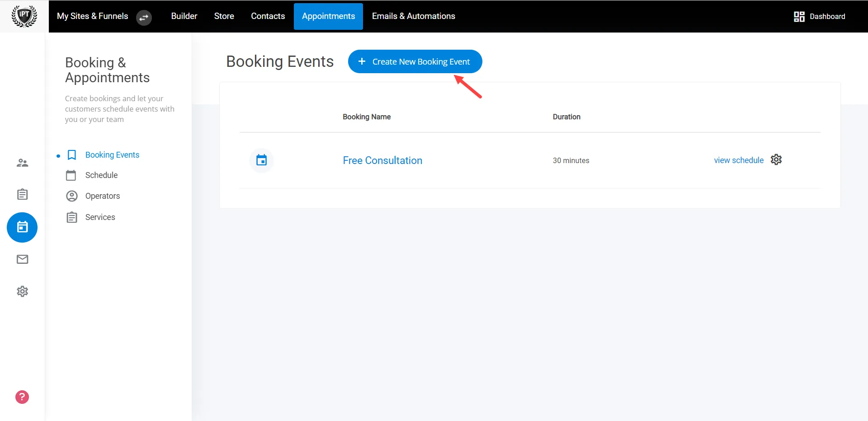Click the Booking Name column header
Viewport: 868px width, 421px height.
pos(367,117)
